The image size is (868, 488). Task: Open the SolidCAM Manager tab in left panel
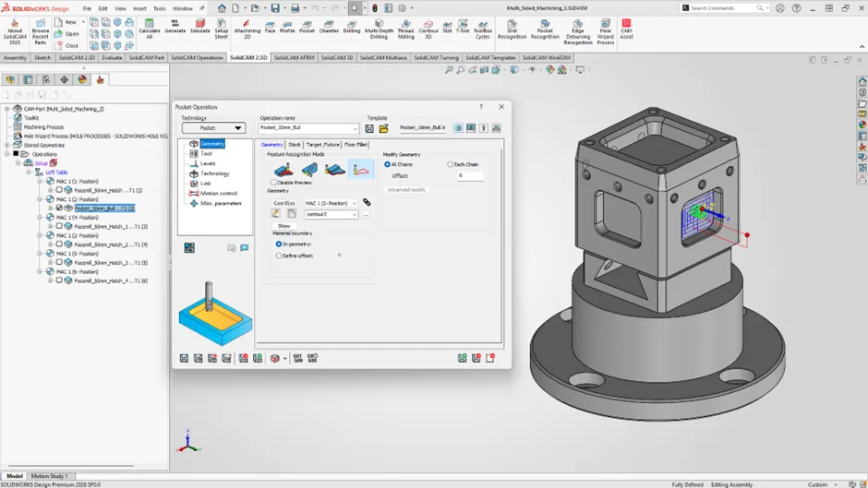101,79
